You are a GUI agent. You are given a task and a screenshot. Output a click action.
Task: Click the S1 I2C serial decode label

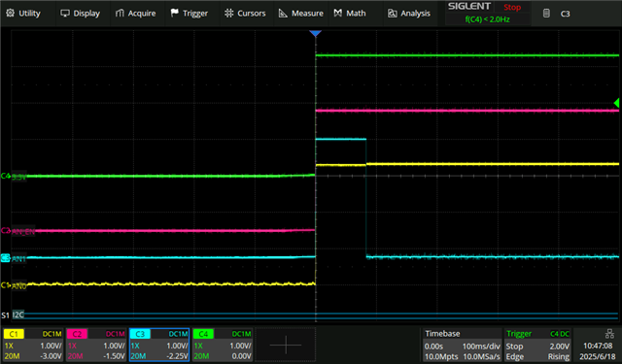coord(13,315)
